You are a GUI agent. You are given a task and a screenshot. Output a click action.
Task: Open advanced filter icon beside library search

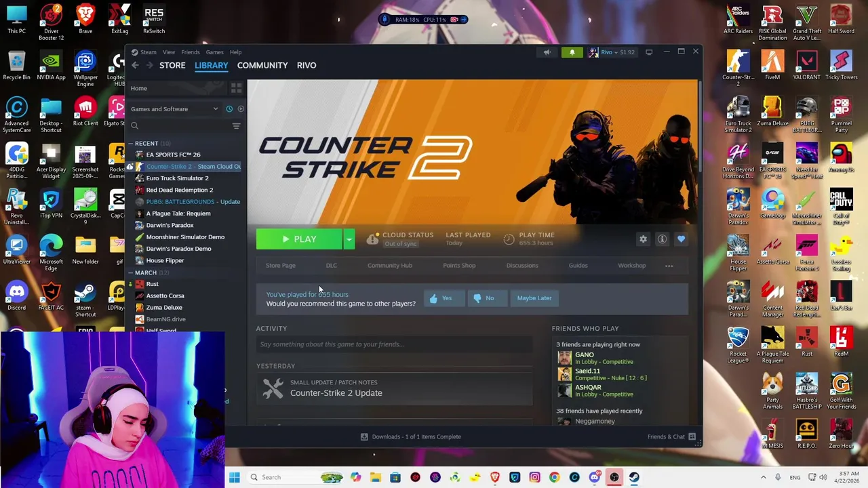(x=236, y=126)
